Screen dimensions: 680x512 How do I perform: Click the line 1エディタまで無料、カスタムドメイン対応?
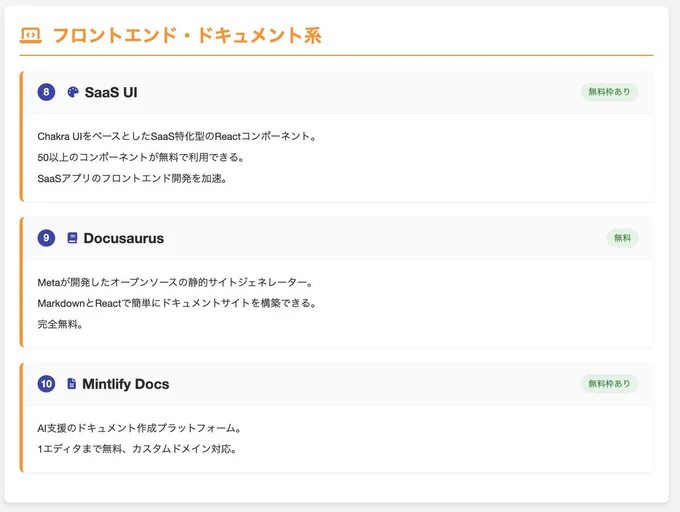137,449
